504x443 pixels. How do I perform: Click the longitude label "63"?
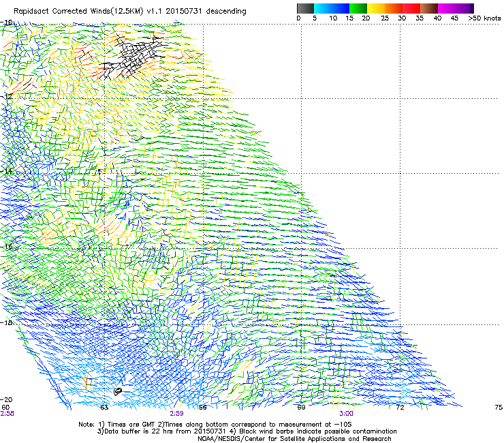point(104,408)
